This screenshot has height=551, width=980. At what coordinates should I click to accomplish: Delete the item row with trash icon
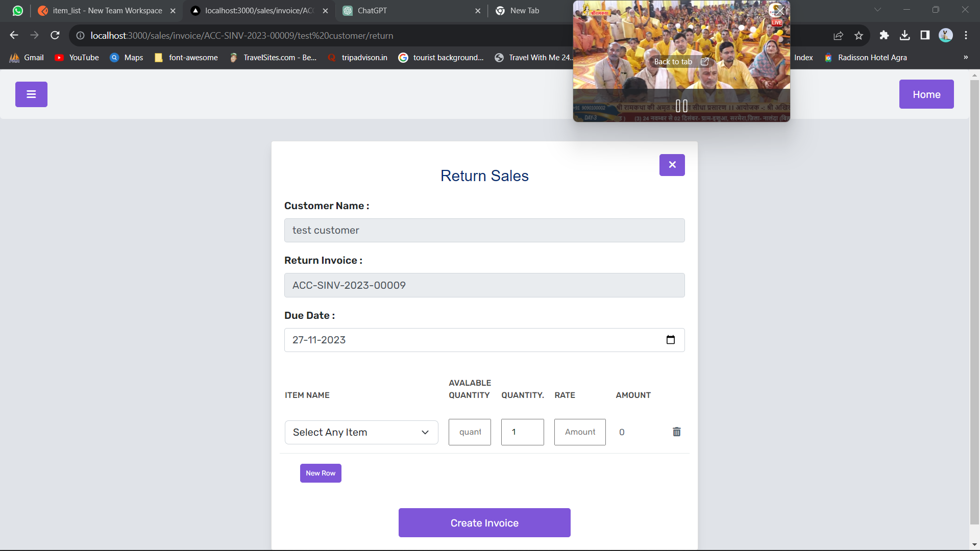tap(676, 432)
